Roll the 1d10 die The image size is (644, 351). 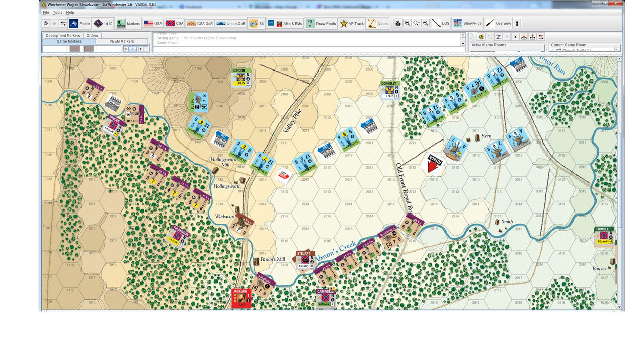(103, 23)
